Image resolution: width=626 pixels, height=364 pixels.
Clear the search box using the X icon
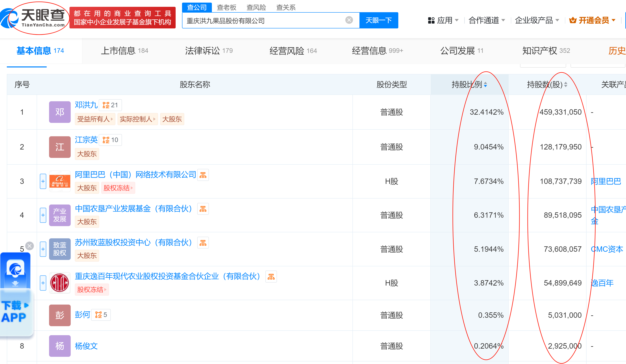point(349,20)
